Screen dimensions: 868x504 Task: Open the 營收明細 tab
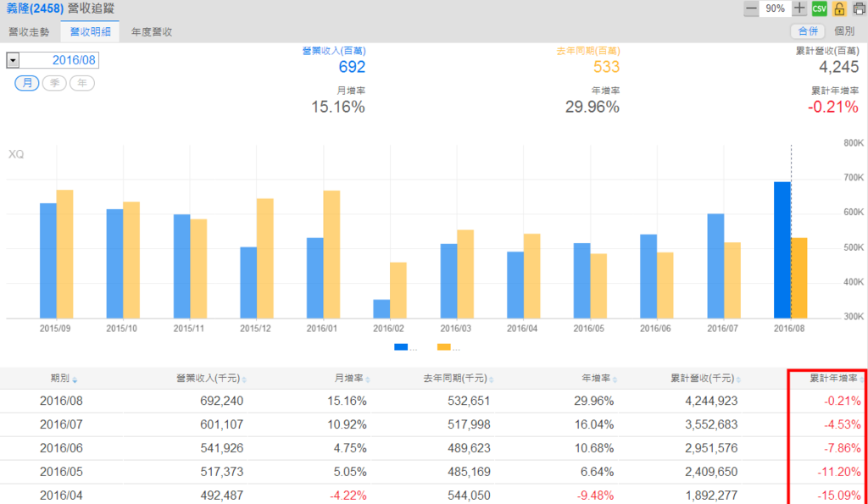tap(90, 32)
